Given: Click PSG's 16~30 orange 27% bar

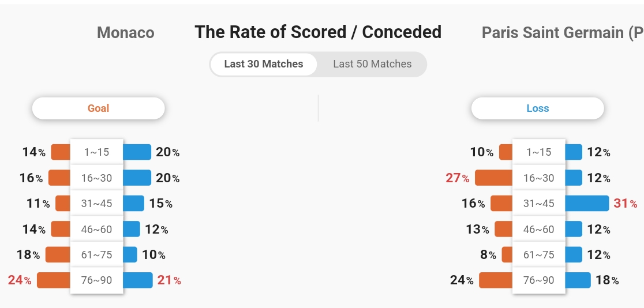Looking at the screenshot, I should pos(494,178).
